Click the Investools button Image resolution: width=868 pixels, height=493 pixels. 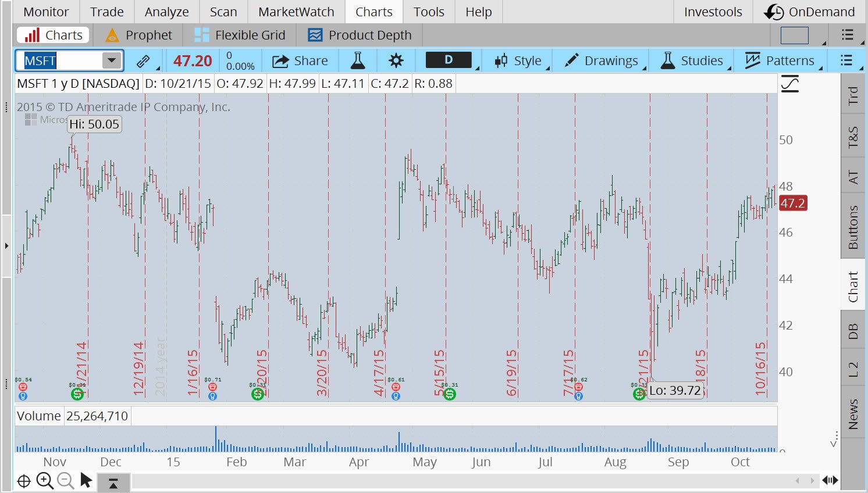[x=713, y=12]
